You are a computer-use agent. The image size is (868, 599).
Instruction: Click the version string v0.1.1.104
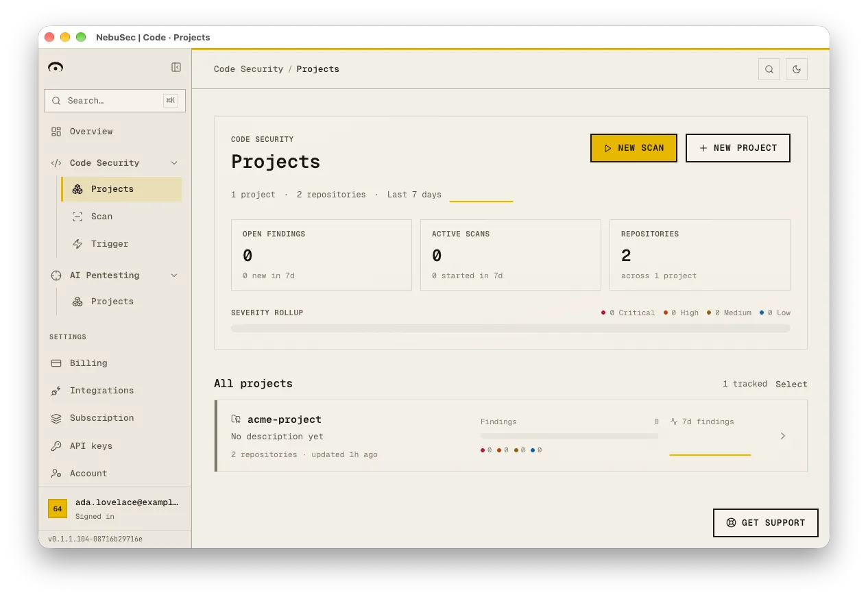point(95,539)
